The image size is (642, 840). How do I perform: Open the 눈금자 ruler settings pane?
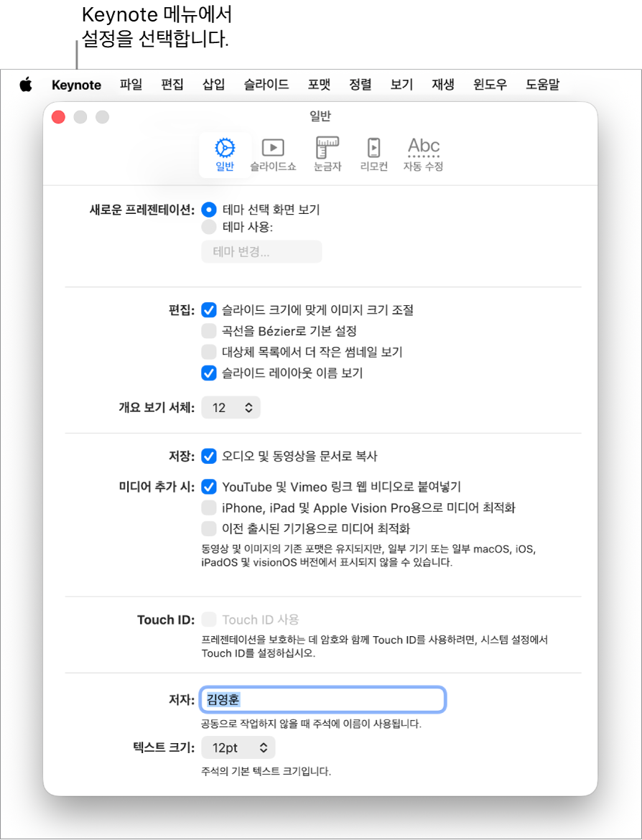pos(327,154)
